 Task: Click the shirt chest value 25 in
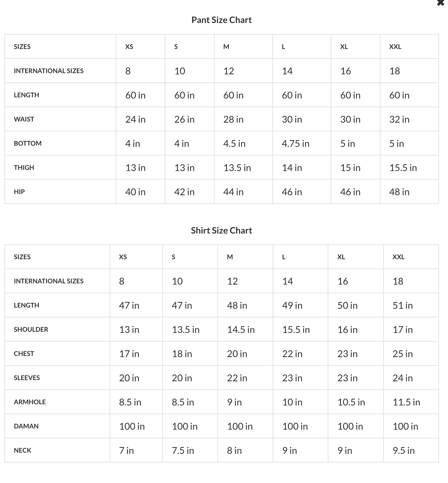[x=402, y=354]
